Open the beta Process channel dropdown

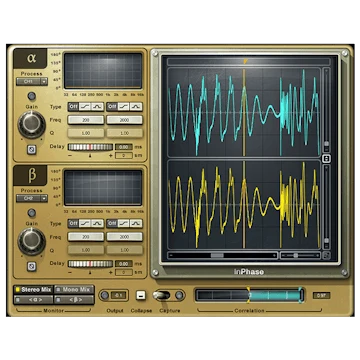point(32,198)
